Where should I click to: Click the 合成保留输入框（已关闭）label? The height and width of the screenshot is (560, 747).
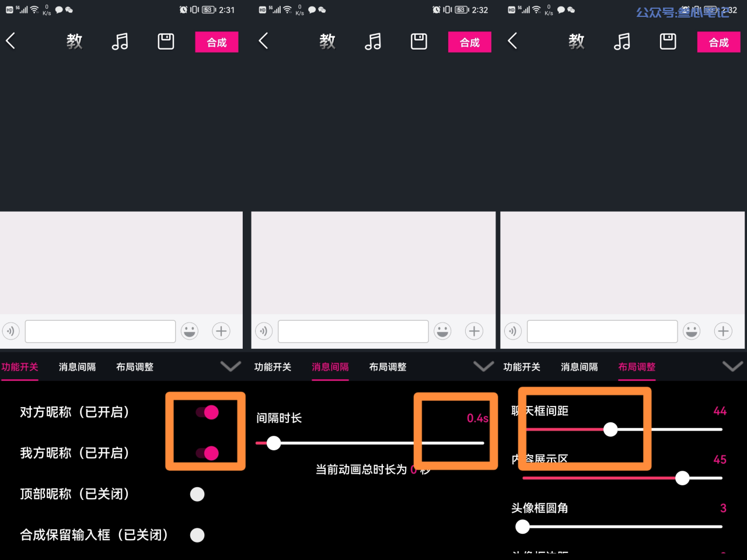[94, 535]
